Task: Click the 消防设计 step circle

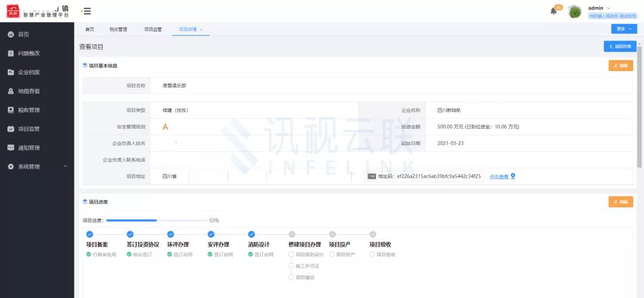Action: 252,234
